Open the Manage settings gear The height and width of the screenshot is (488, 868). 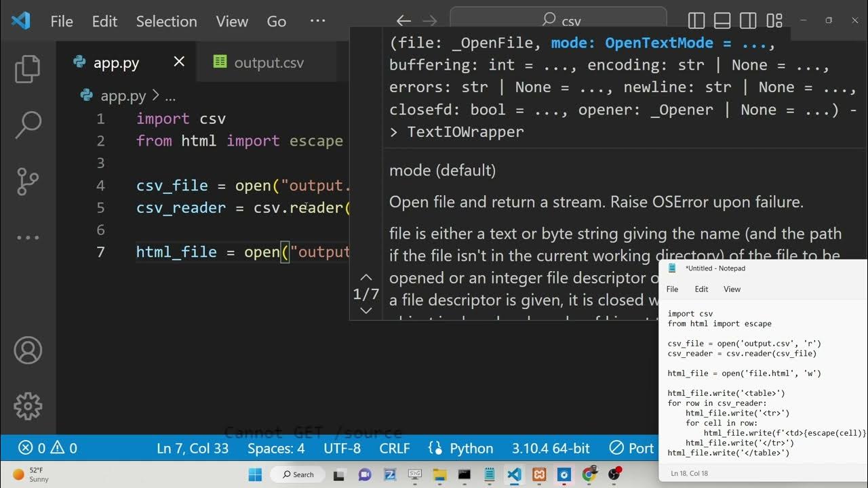pos(28,406)
